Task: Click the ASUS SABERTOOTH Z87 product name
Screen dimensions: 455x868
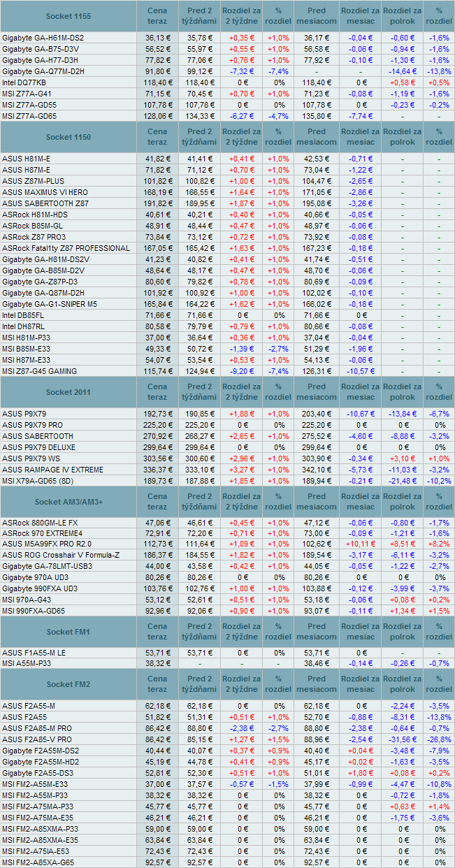Action: [x=45, y=203]
